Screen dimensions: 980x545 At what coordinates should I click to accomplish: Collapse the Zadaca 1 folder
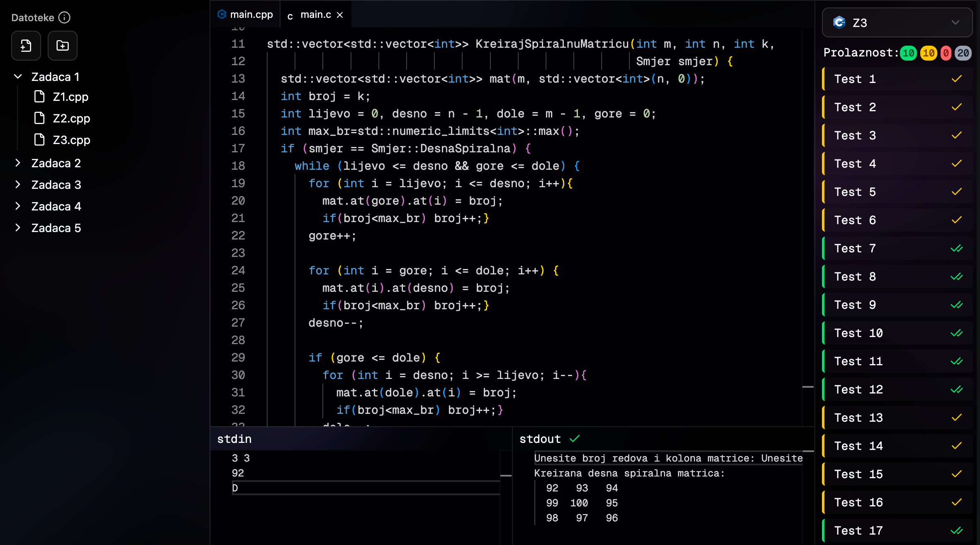click(18, 77)
